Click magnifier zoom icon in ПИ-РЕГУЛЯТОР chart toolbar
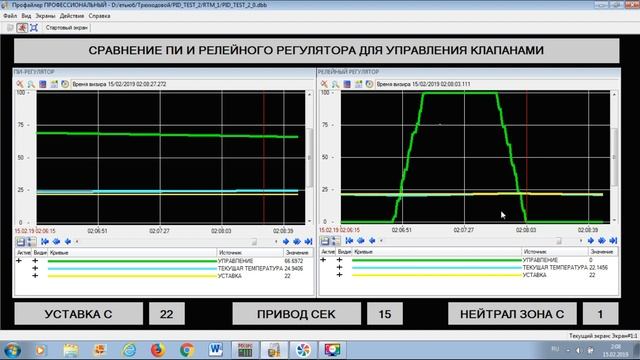Viewport: 640px width, 360px height. 31,84
